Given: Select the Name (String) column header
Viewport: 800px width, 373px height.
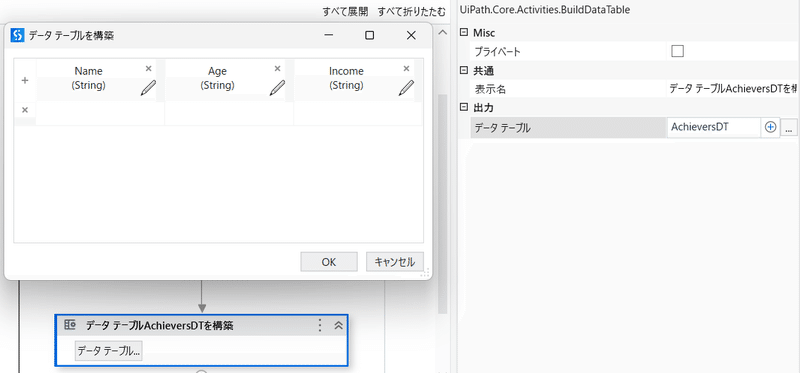Looking at the screenshot, I should point(89,78).
